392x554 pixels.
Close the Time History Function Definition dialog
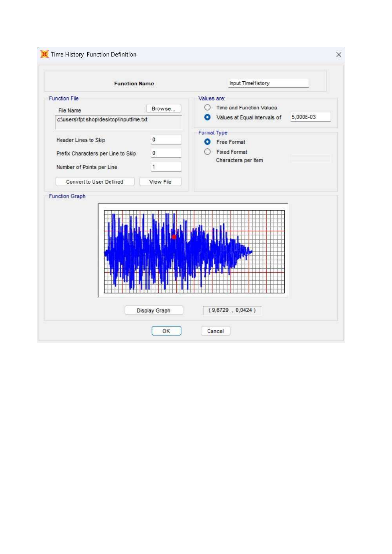[339, 55]
